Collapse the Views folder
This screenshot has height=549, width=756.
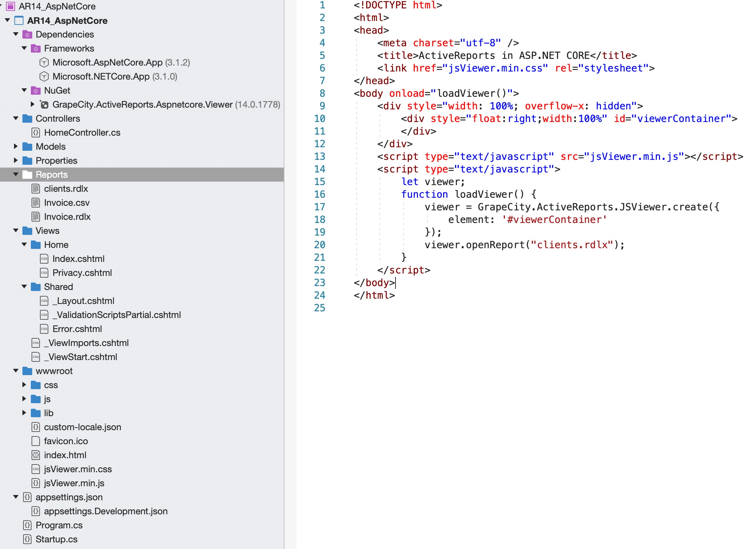click(16, 231)
